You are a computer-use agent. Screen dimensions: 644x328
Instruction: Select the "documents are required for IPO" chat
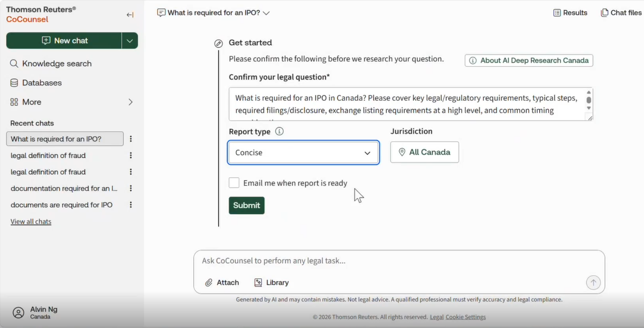point(62,205)
